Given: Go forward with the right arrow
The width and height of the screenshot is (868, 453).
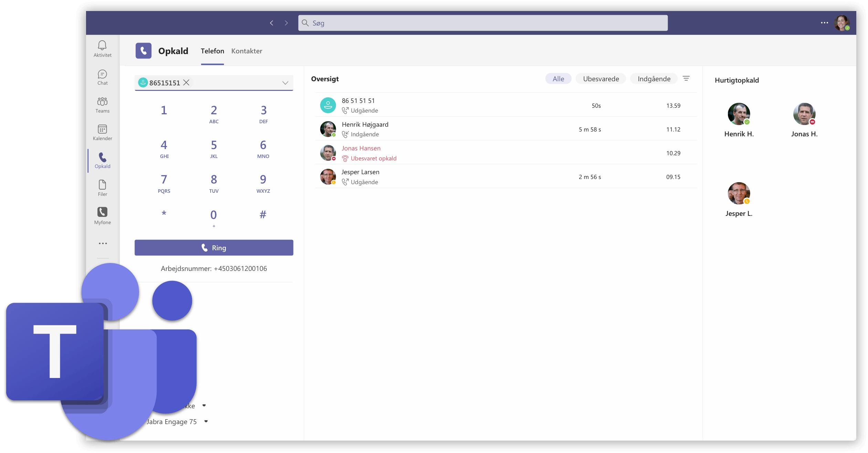Looking at the screenshot, I should 286,23.
